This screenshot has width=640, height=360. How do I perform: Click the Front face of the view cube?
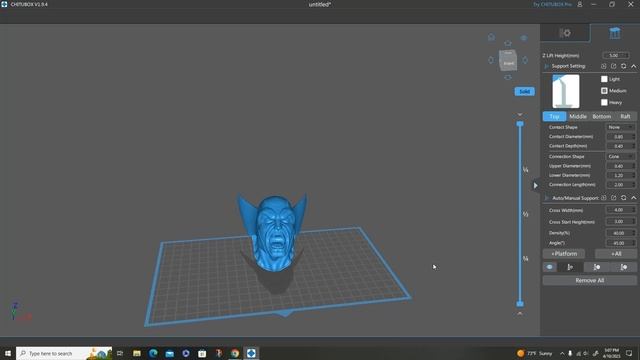pyautogui.click(x=508, y=63)
